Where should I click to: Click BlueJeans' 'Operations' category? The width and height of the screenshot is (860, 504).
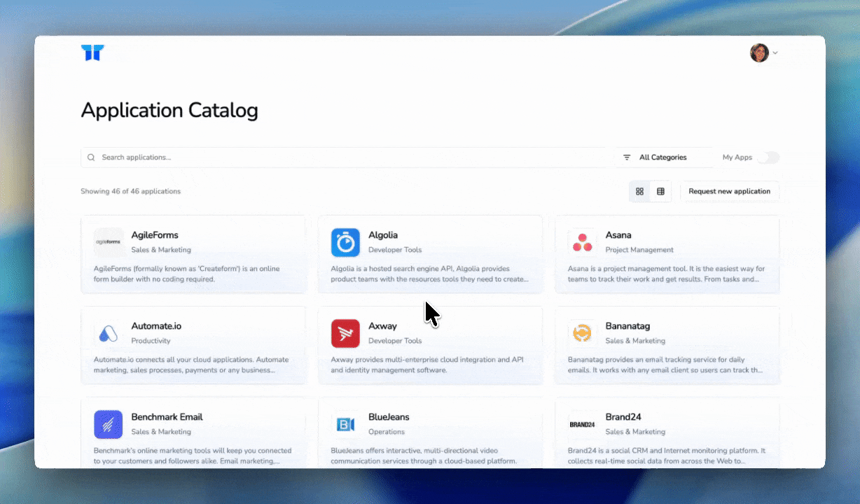[387, 432]
